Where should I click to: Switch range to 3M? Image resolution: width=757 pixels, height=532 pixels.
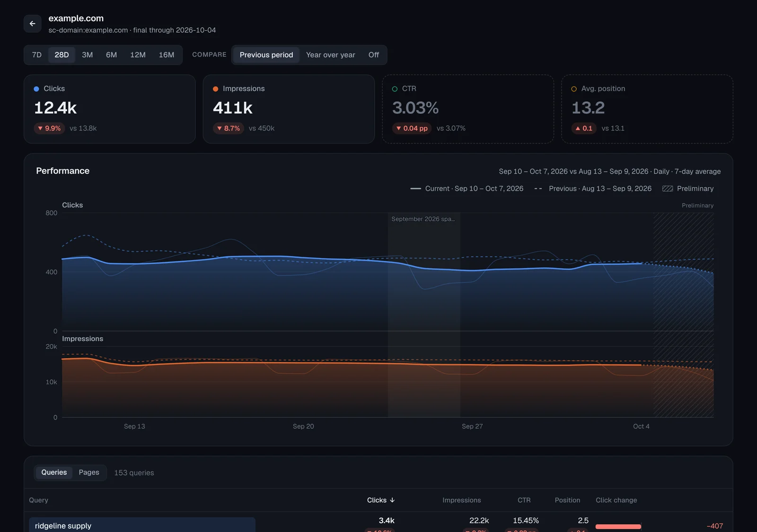(x=87, y=55)
